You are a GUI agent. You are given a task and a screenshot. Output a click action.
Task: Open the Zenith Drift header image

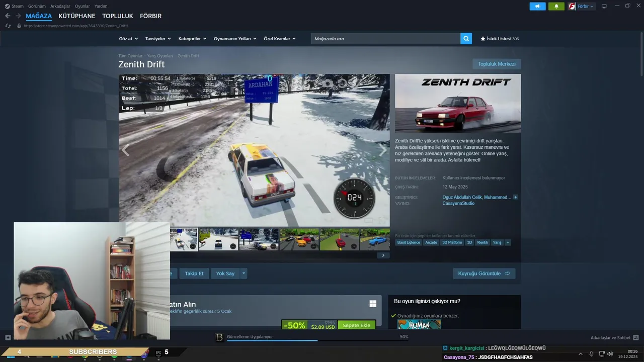458,104
